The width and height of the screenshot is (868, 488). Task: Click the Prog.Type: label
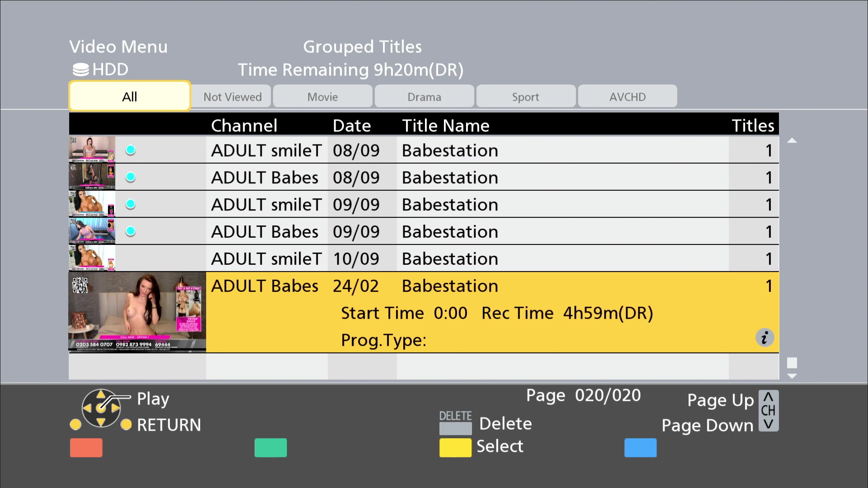[x=384, y=340]
